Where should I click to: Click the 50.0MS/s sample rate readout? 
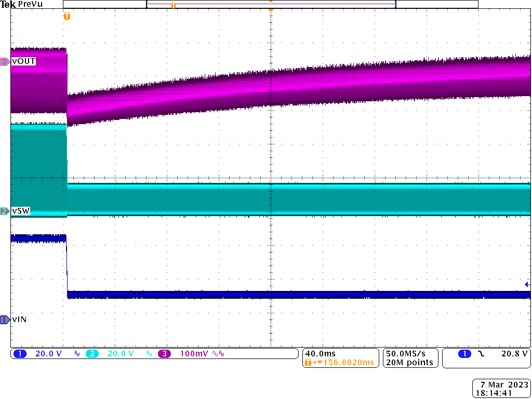tap(408, 354)
